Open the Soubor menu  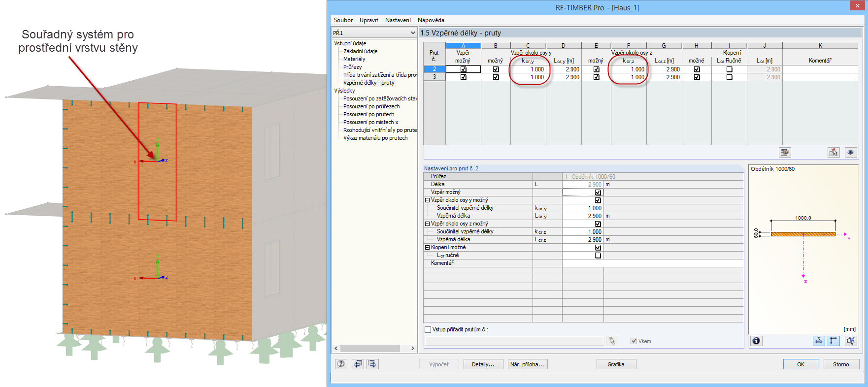[343, 20]
